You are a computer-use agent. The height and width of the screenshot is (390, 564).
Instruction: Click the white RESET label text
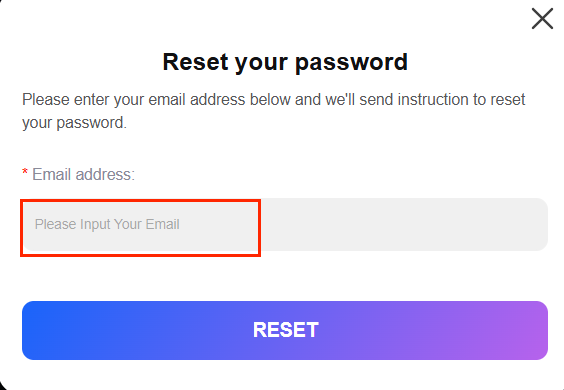[286, 330]
